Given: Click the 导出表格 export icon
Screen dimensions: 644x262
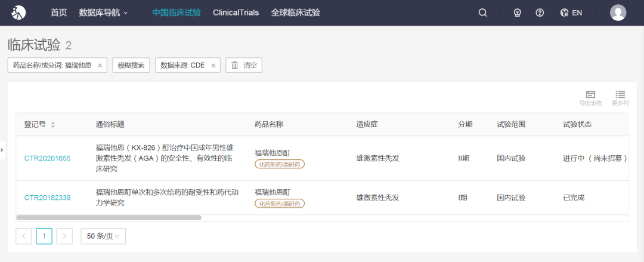Looking at the screenshot, I should point(590,98).
